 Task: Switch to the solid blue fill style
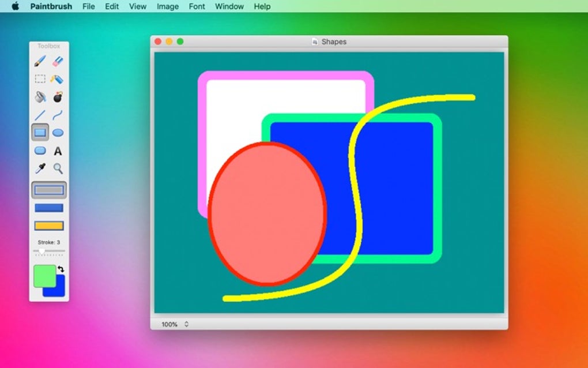(49, 208)
